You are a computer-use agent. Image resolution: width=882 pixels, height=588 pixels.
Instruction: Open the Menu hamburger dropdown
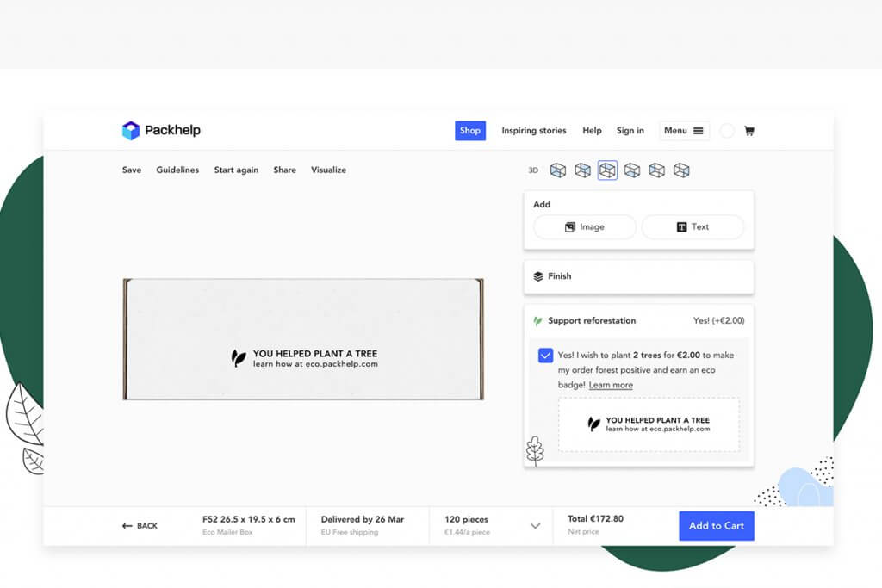(684, 131)
